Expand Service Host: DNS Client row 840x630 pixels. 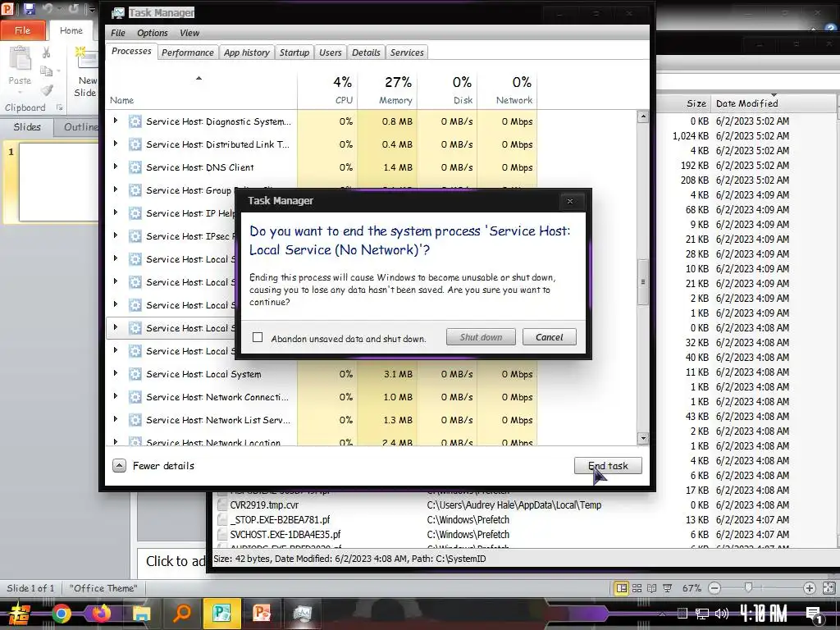point(115,167)
